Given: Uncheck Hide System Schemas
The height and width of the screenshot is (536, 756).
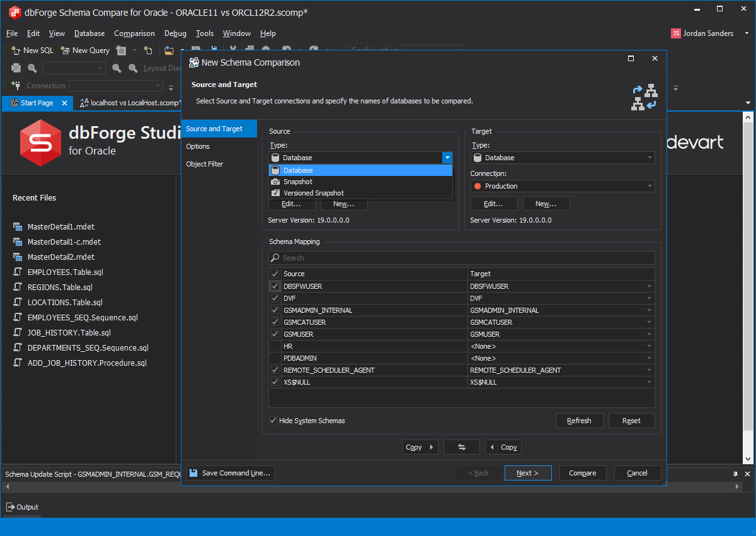Looking at the screenshot, I should (273, 421).
